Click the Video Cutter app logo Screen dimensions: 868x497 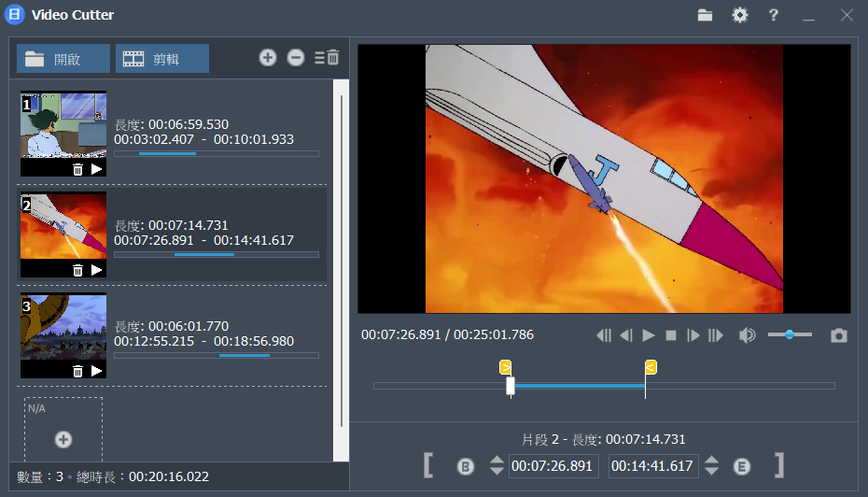(14, 14)
